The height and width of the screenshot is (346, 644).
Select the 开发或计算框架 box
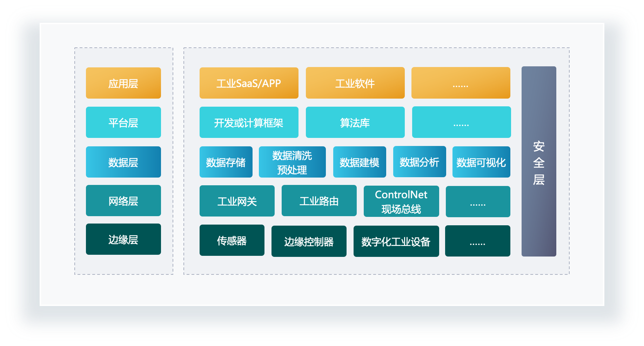click(x=249, y=122)
